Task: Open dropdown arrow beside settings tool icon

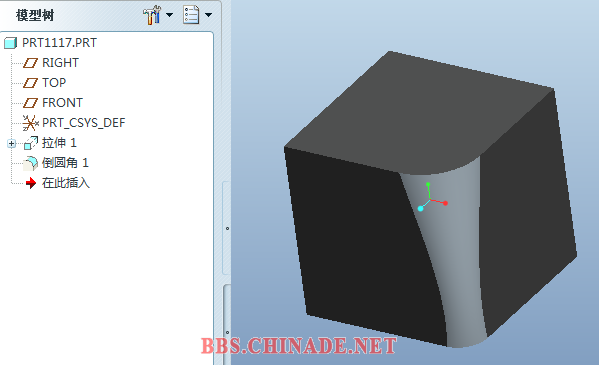Action: pyautogui.click(x=169, y=15)
